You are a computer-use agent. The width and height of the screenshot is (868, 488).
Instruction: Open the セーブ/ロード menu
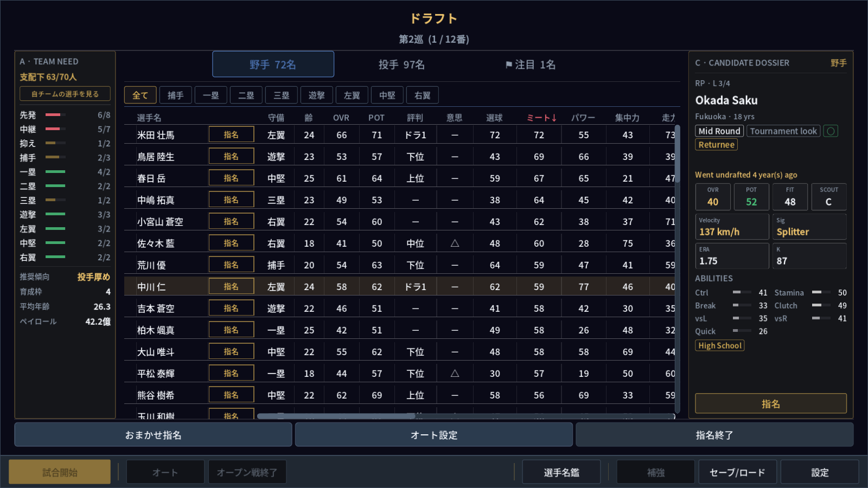tap(737, 472)
